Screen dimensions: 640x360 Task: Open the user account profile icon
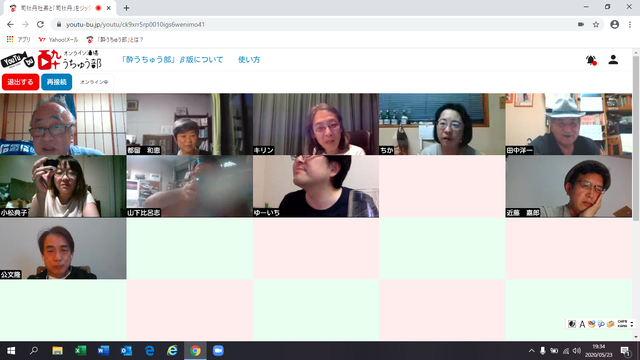(613, 60)
